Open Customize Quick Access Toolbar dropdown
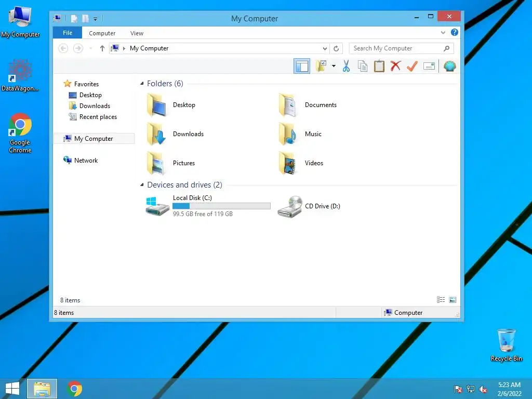This screenshot has height=399, width=532. point(96,19)
